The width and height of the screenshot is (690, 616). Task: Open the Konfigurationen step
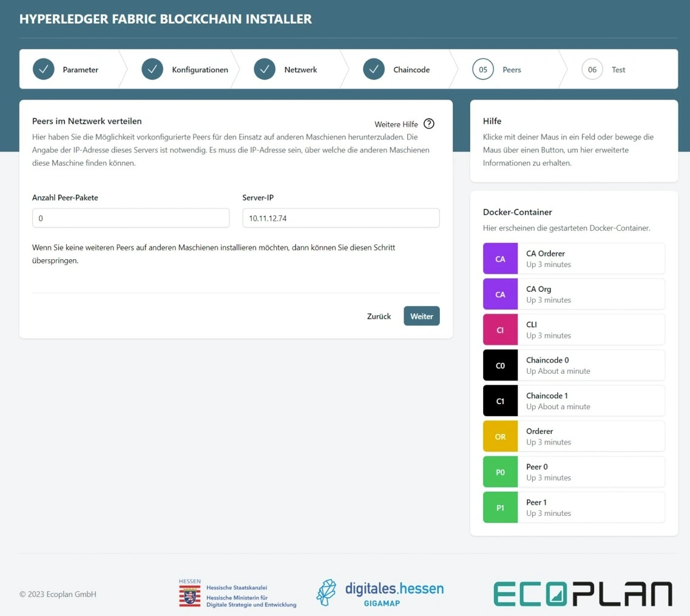[x=185, y=70]
